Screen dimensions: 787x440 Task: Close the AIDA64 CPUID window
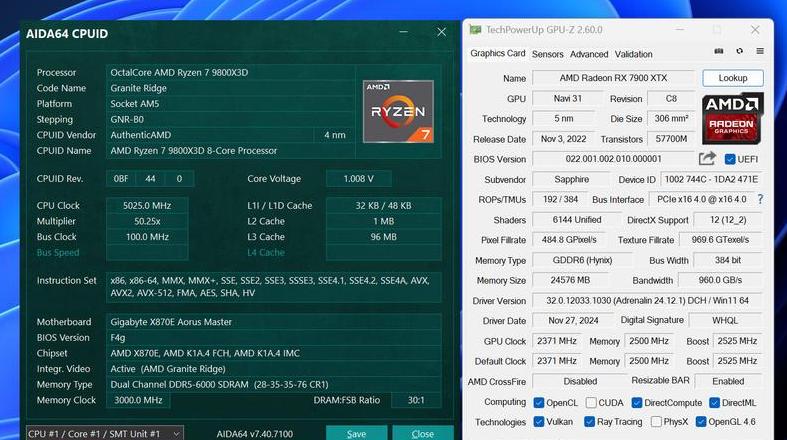tap(441, 32)
